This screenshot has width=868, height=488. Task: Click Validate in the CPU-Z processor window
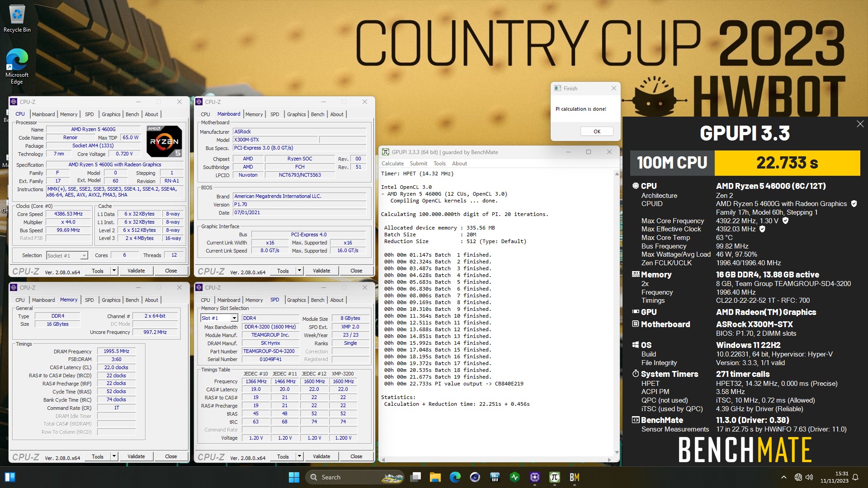(x=136, y=271)
